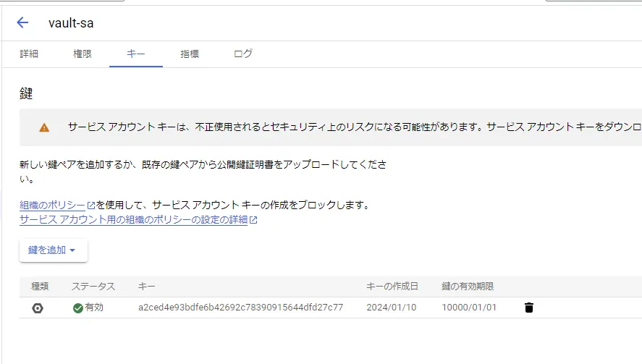Click the green checkmark status icon
Image resolution: width=642 pixels, height=364 pixels.
(x=77, y=308)
